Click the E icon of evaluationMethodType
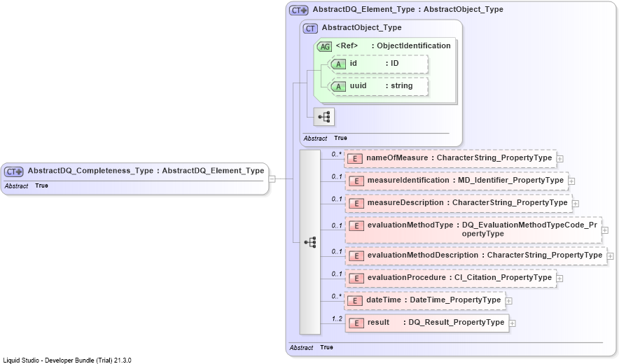619x364 pixels. [356, 226]
